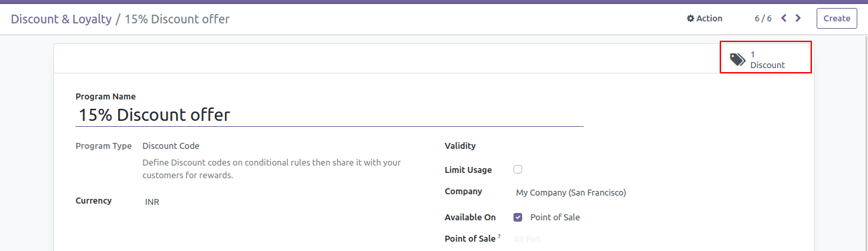Open the Discount tag smart button

coord(765,59)
